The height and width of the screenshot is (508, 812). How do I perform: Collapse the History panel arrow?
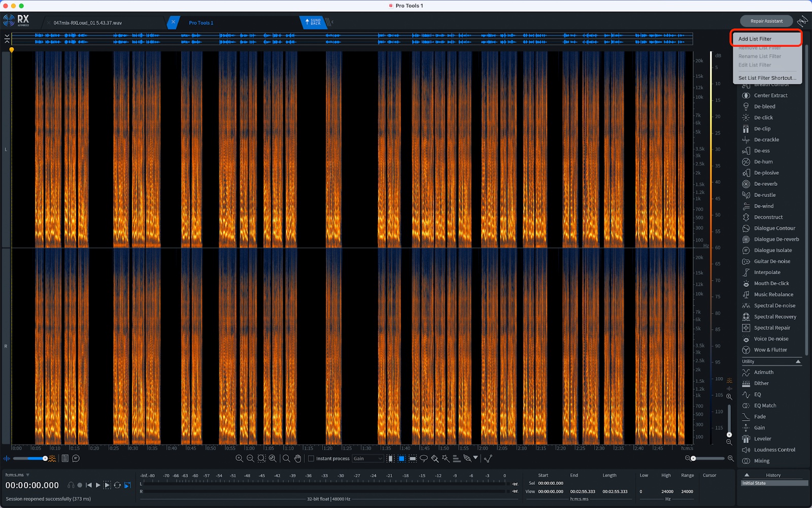(747, 475)
